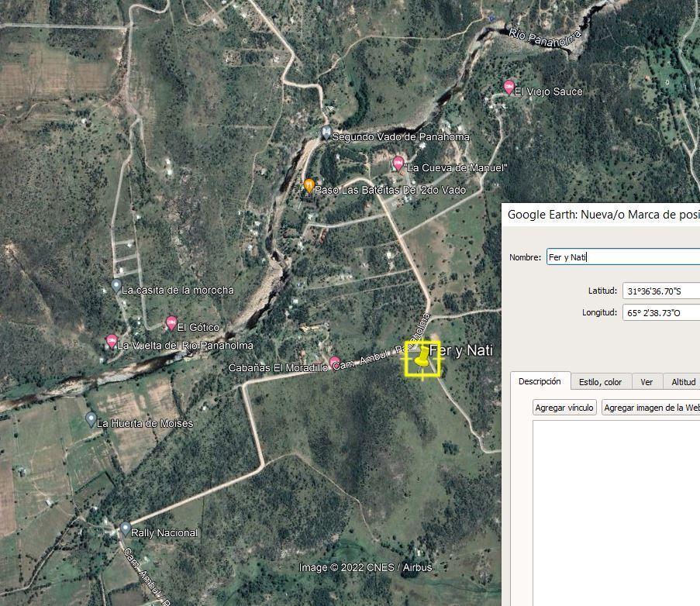Screen dimensions: 700x606
Task: Click the Image © 2022 CNES / Airbus attribution
Action: (365, 567)
